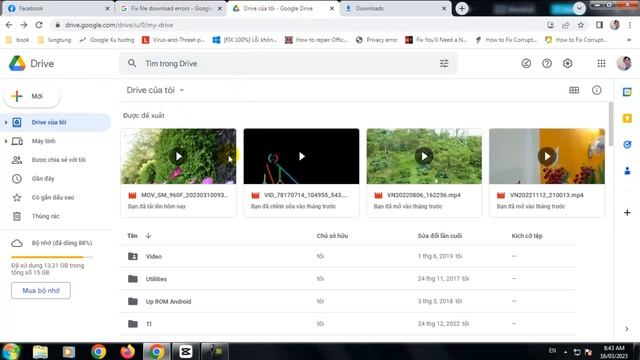Bookmark this page with star icon
Viewport: 640px width, 360px height.
[x=580, y=25]
